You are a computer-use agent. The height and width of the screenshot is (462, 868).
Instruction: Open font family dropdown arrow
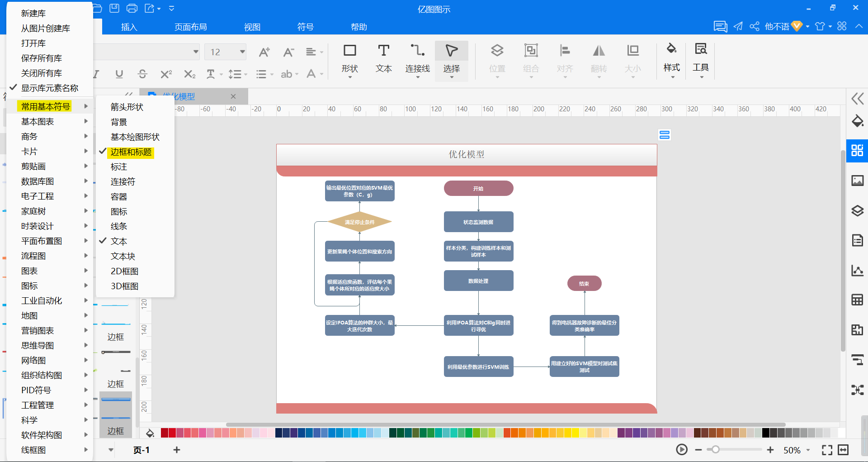[196, 52]
